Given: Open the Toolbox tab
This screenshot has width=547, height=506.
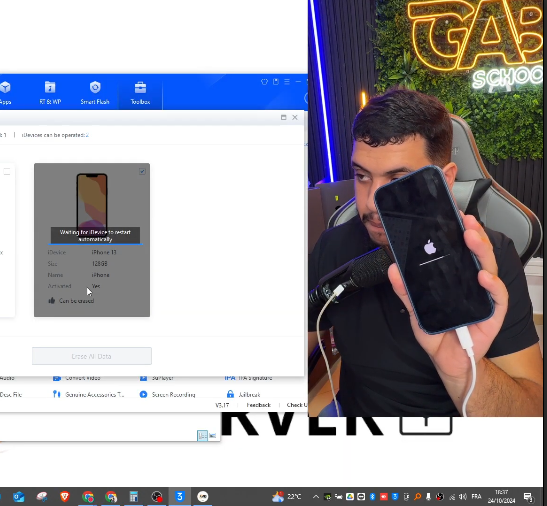Looking at the screenshot, I should [140, 93].
